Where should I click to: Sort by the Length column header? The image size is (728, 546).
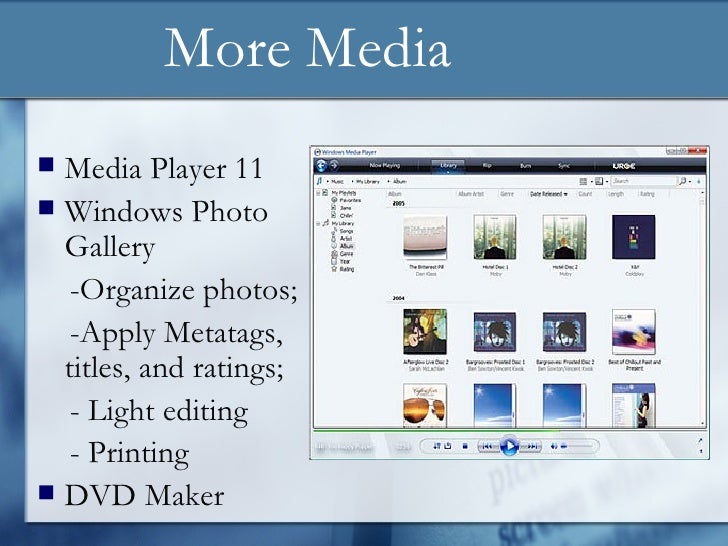(616, 194)
